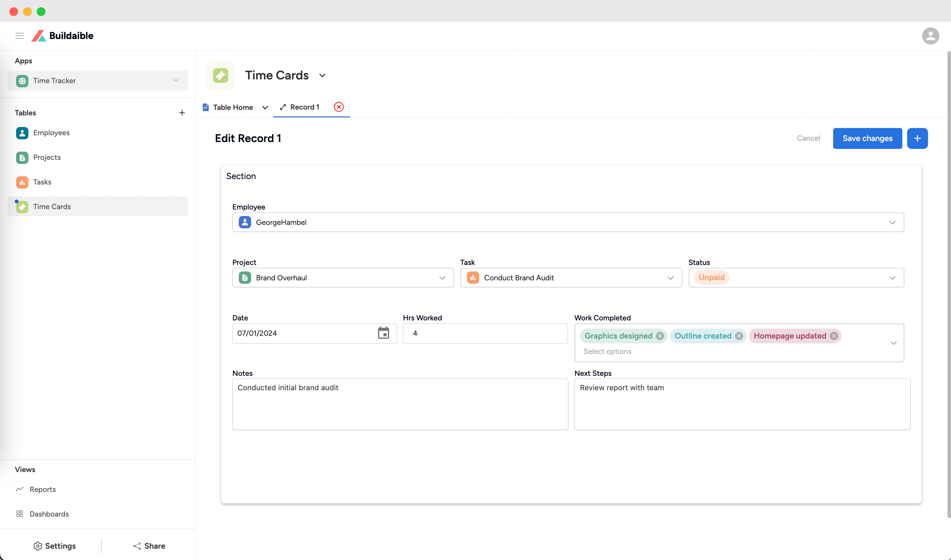Click the Hrs Worked input field
The width and height of the screenshot is (951, 560).
(485, 333)
